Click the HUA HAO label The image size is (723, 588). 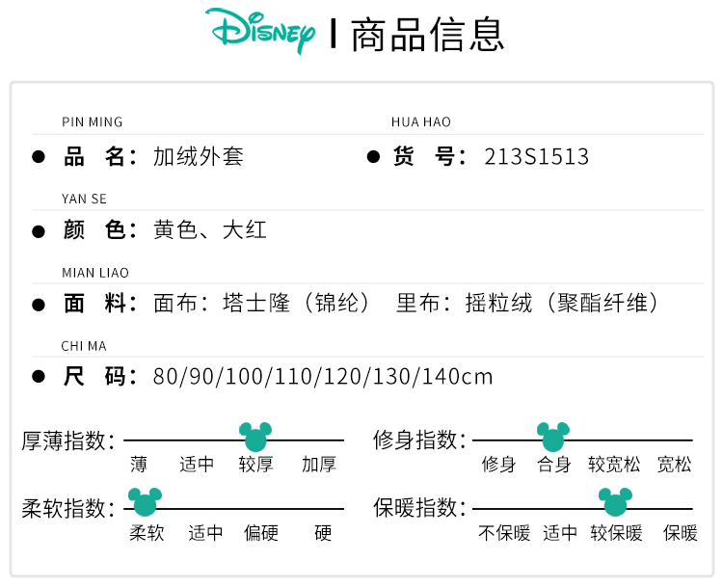(421, 122)
